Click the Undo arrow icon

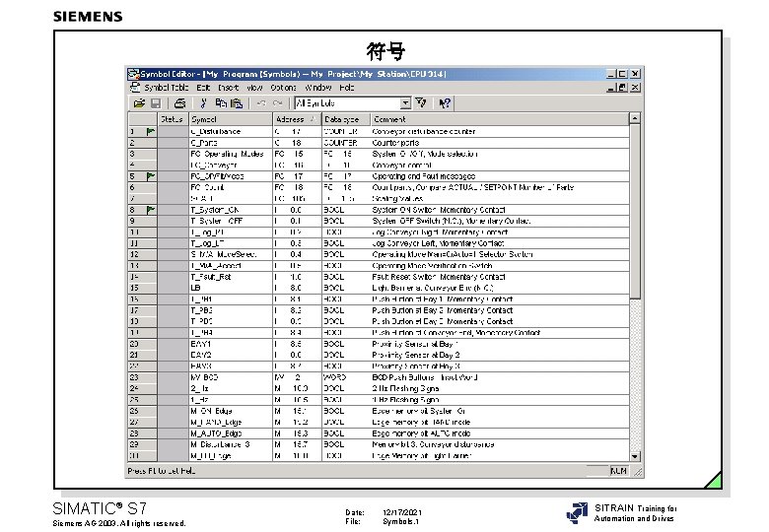[261, 103]
